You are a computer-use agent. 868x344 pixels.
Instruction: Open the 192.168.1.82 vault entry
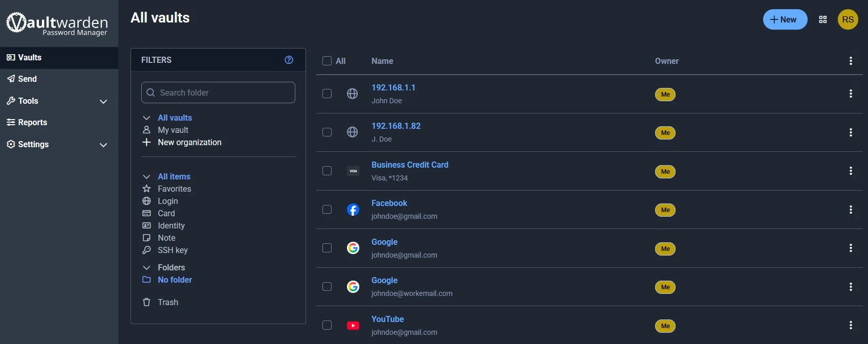[396, 126]
